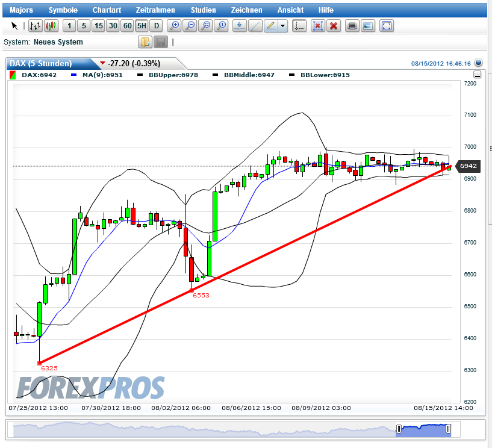Click the zoom-to-fit magnifier icon
Viewport: 492px width, 448px height.
click(205, 26)
